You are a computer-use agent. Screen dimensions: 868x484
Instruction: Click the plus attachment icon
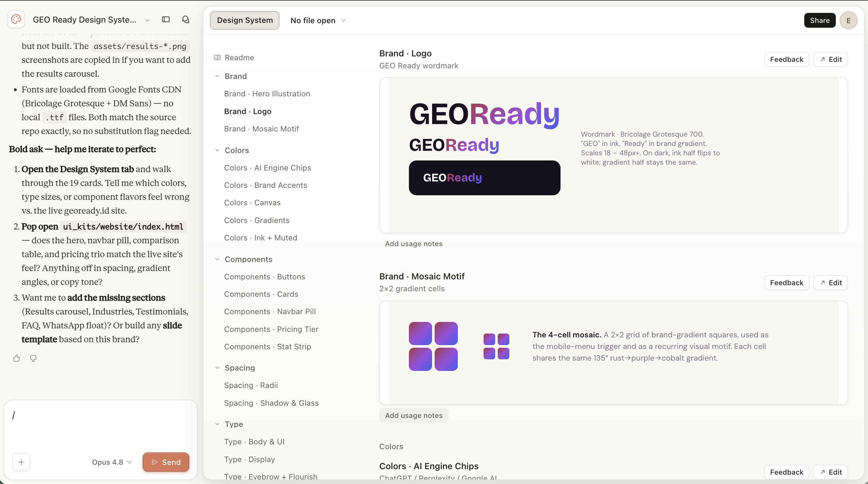click(x=21, y=462)
